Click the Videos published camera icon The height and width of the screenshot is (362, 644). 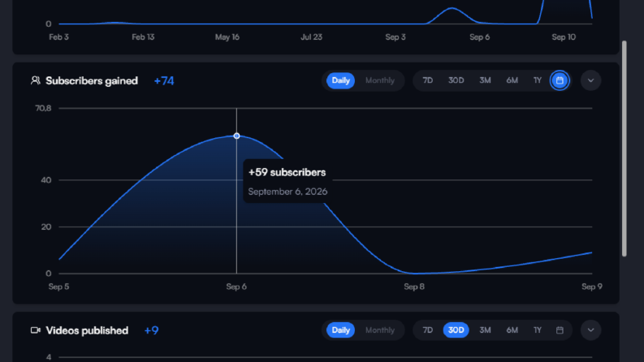(35, 330)
